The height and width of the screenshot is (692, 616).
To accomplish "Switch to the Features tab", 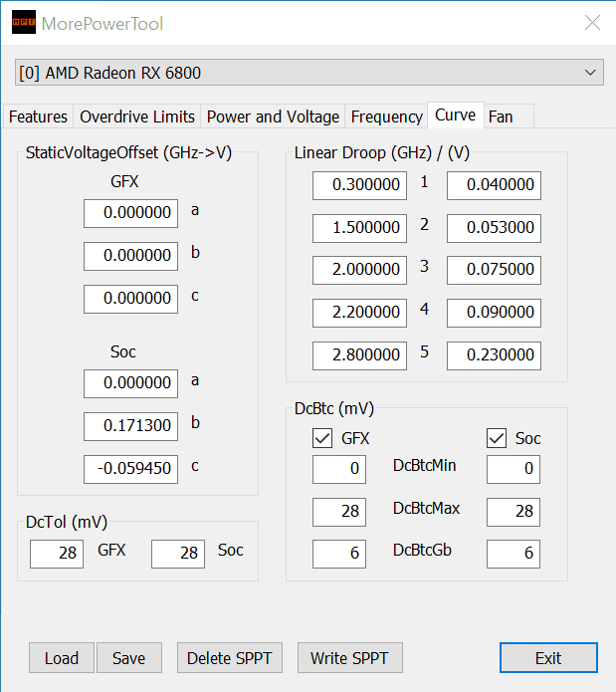I will pos(38,116).
